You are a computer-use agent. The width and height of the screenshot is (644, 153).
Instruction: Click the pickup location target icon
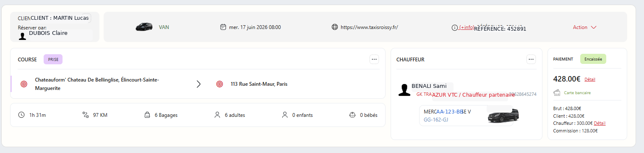click(24, 84)
